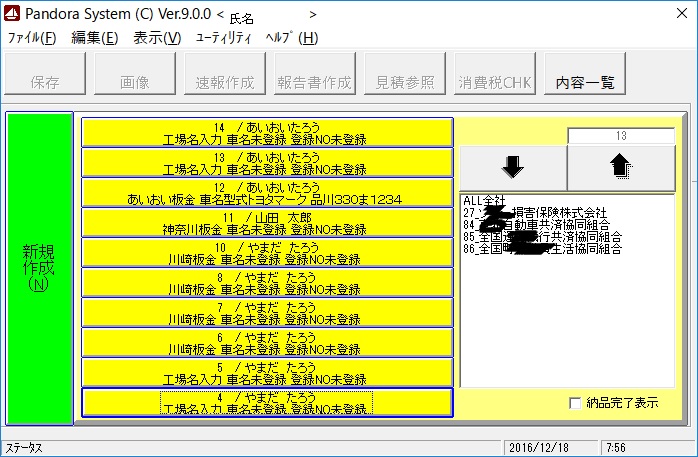
Task: Select record 4 やまだ たろう
Action: point(266,403)
